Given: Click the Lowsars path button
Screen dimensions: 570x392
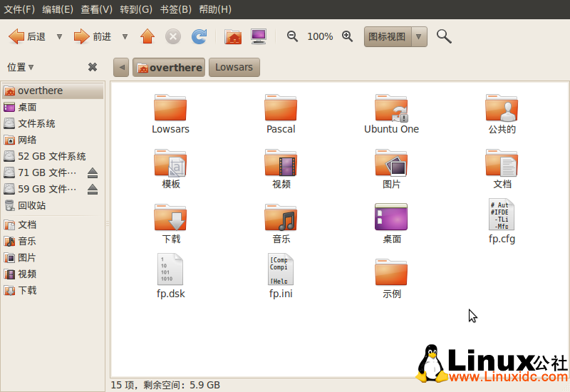Looking at the screenshot, I should pyautogui.click(x=234, y=67).
